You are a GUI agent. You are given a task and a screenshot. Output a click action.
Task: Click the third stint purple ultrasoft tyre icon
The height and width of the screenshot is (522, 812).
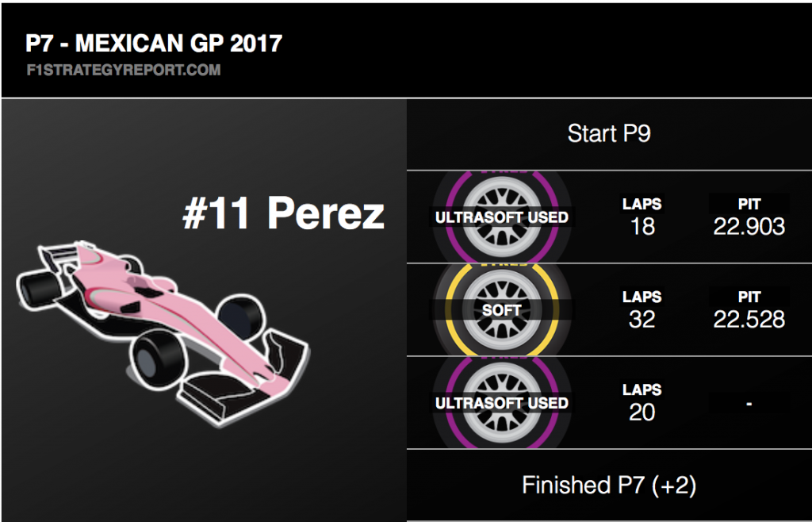pos(502,402)
